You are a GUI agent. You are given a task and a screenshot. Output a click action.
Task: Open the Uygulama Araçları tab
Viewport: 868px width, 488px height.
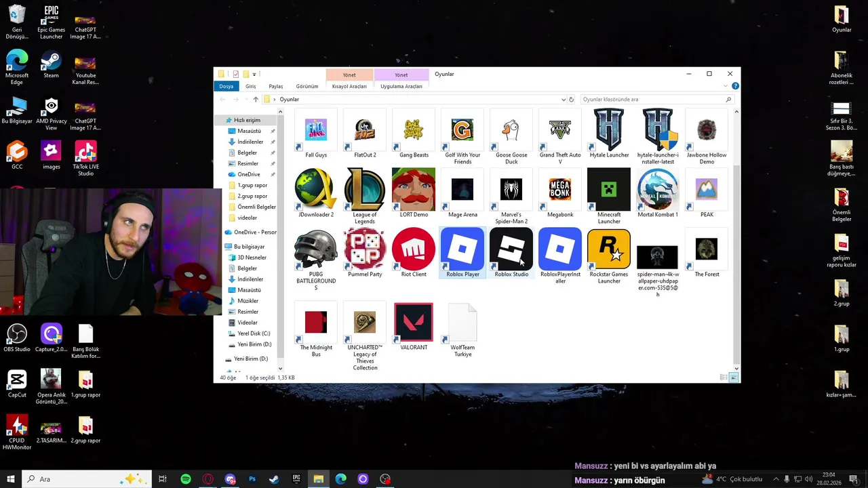point(401,86)
